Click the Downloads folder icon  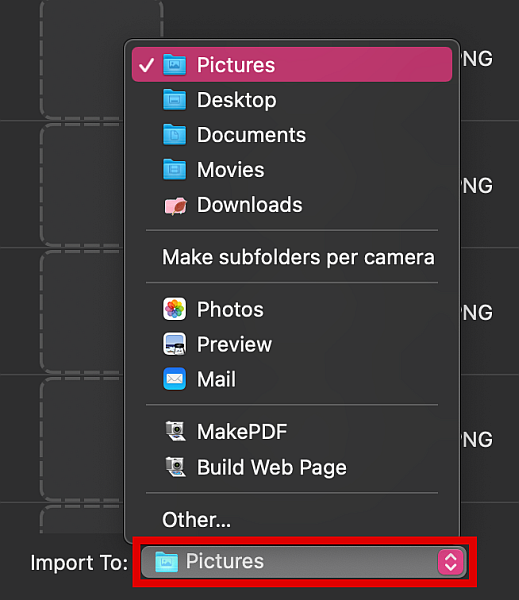coord(175,205)
